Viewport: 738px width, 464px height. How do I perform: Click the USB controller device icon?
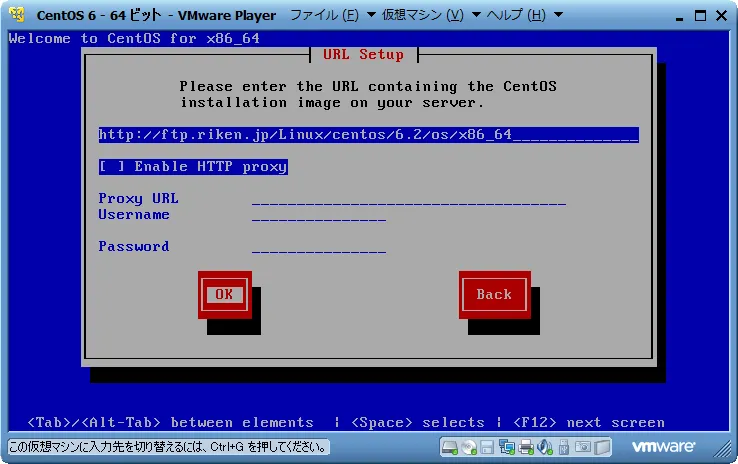pos(564,447)
